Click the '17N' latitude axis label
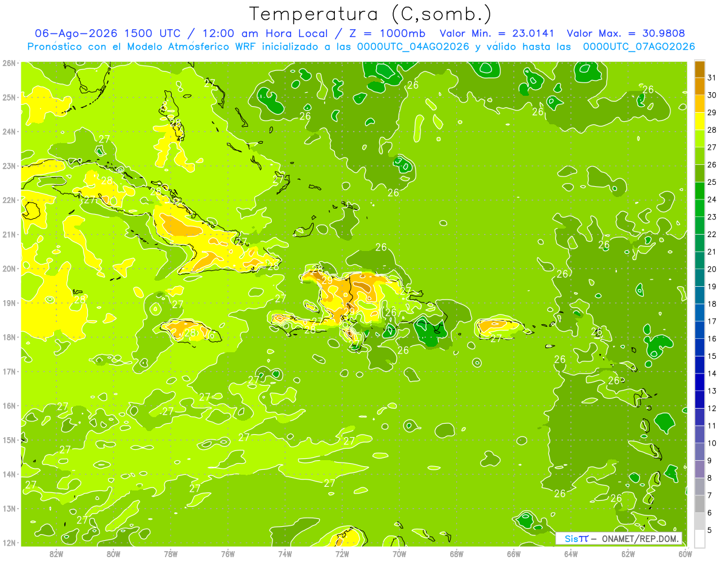The width and height of the screenshot is (728, 562). point(9,371)
